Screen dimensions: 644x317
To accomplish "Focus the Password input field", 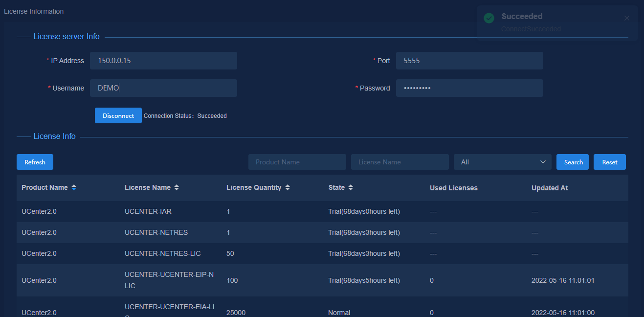I will coord(469,88).
